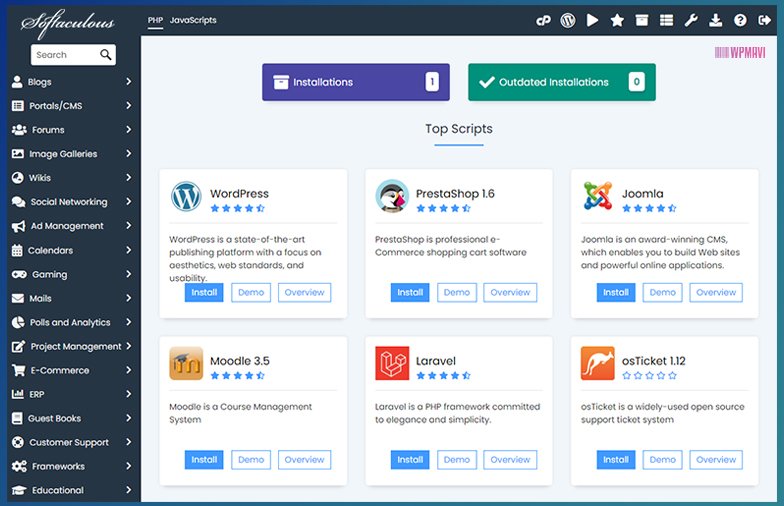
Task: Expand the Polls and Analytics chevron
Action: (x=128, y=322)
